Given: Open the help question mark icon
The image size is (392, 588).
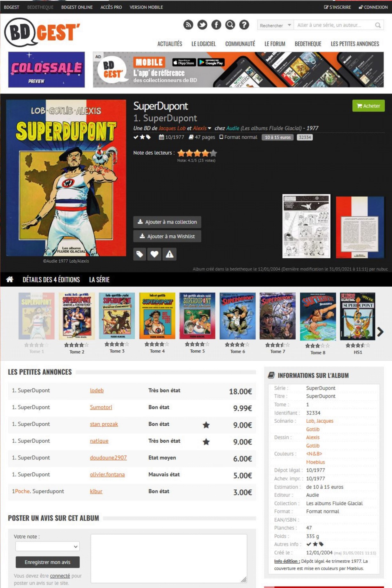Looking at the screenshot, I should [x=244, y=25].
